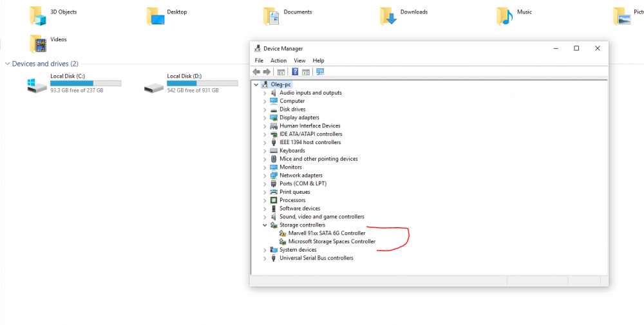Click the Storage controllers label
Image resolution: width=644 pixels, height=325 pixels.
tap(302, 225)
